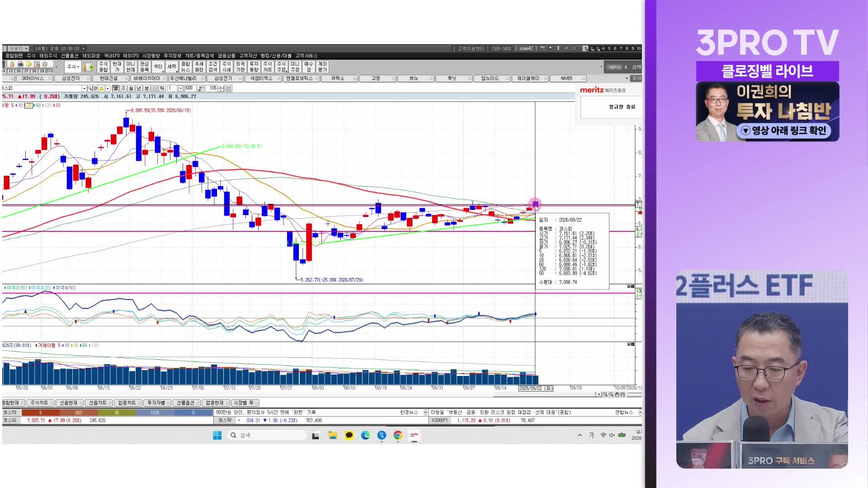Click the magnifier stock search icon
The image size is (868, 488).
pyautogui.click(x=90, y=88)
